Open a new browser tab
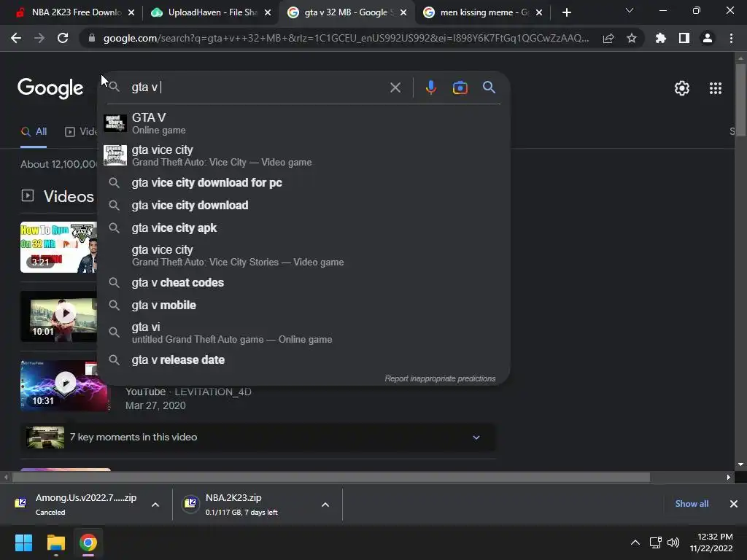 [x=566, y=12]
